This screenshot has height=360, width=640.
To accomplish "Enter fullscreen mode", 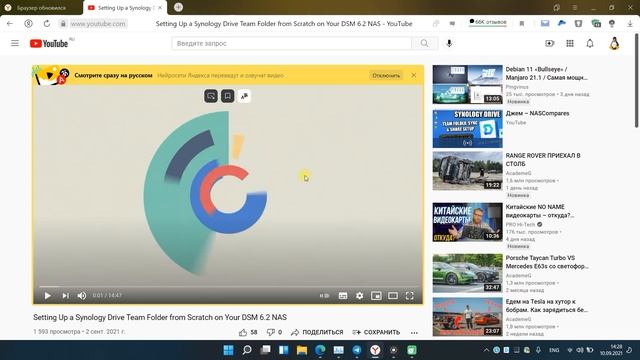I will [409, 296].
